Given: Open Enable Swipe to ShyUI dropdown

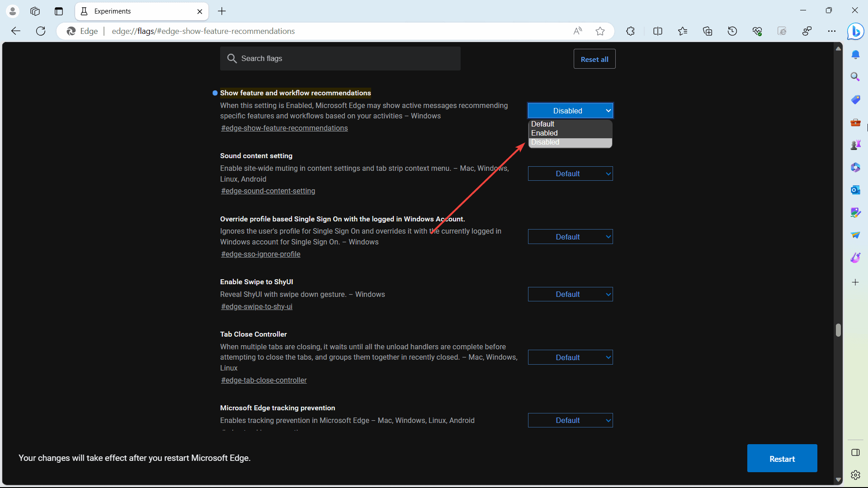Looking at the screenshot, I should tap(570, 294).
